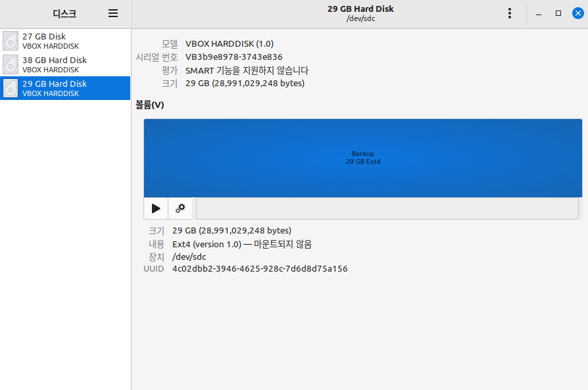588x390 pixels.
Task: Click the 볼륨(V) section heading
Action: (x=149, y=105)
